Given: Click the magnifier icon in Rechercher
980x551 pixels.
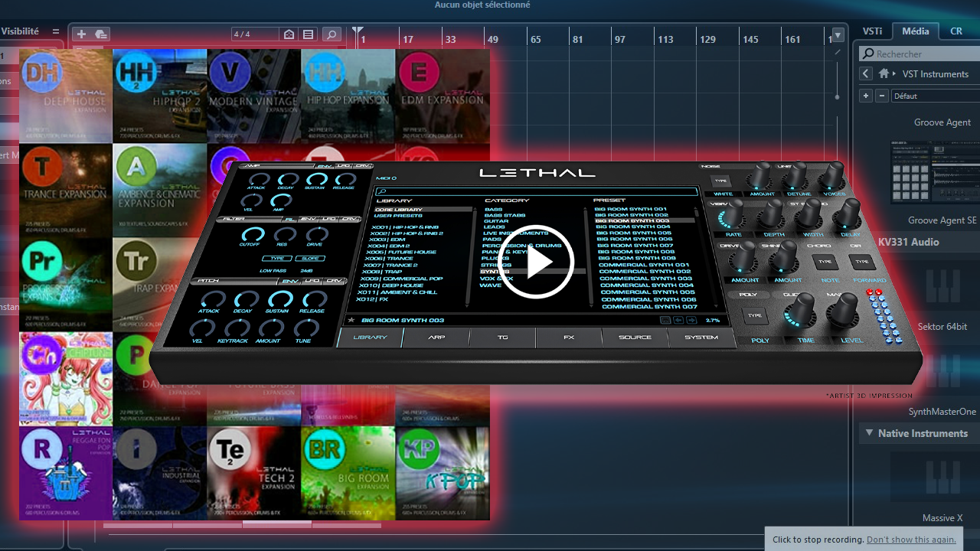Looking at the screenshot, I should tap(868, 54).
